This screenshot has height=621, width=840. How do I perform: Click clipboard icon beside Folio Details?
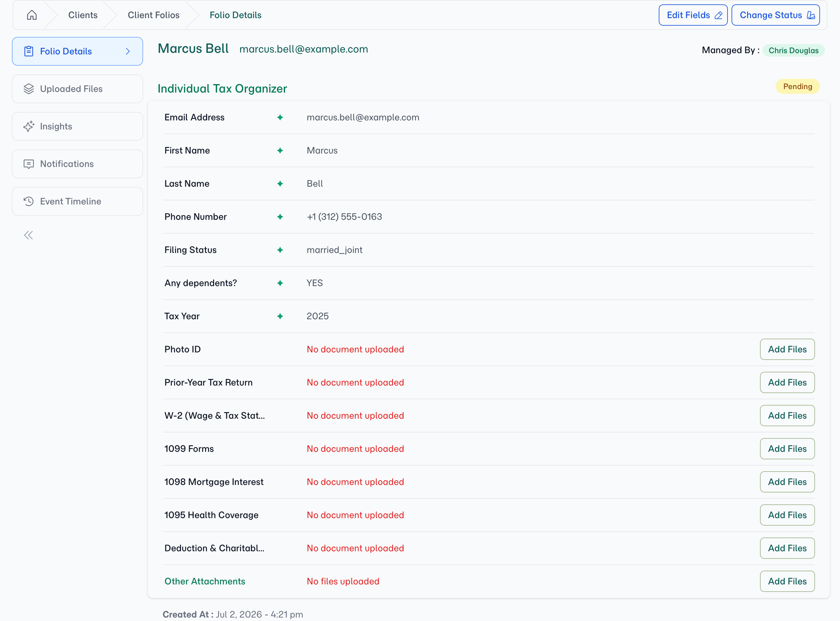point(29,51)
